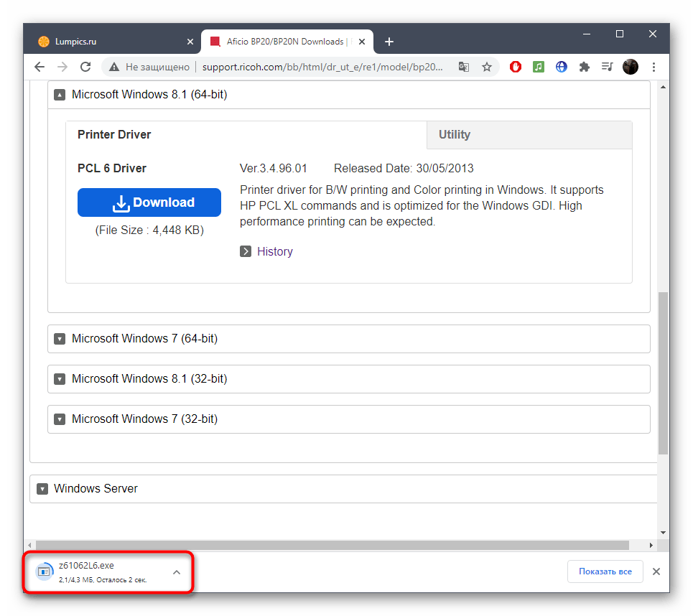Switch to the Lumpics.ru tab
Image resolution: width=693 pixels, height=616 pixels.
click(x=116, y=42)
